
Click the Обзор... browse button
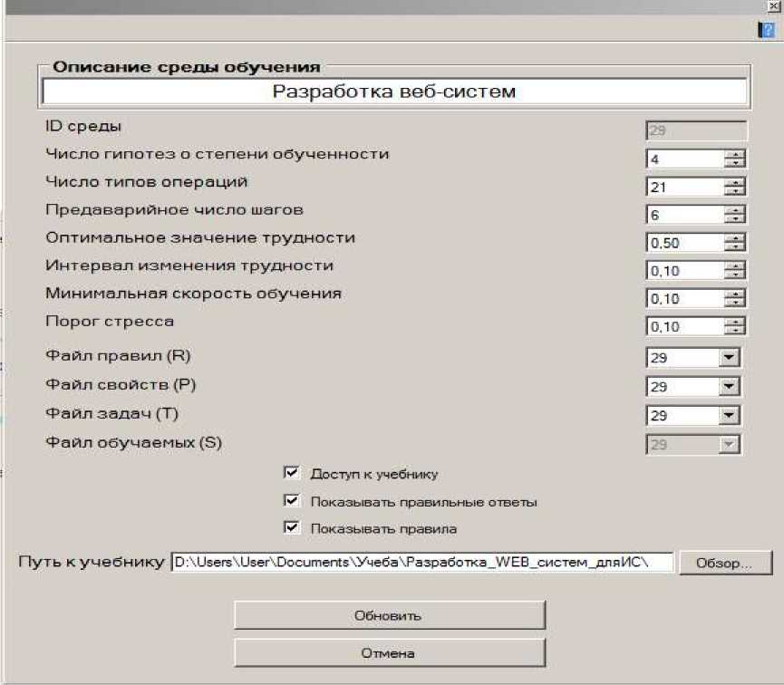tap(725, 563)
